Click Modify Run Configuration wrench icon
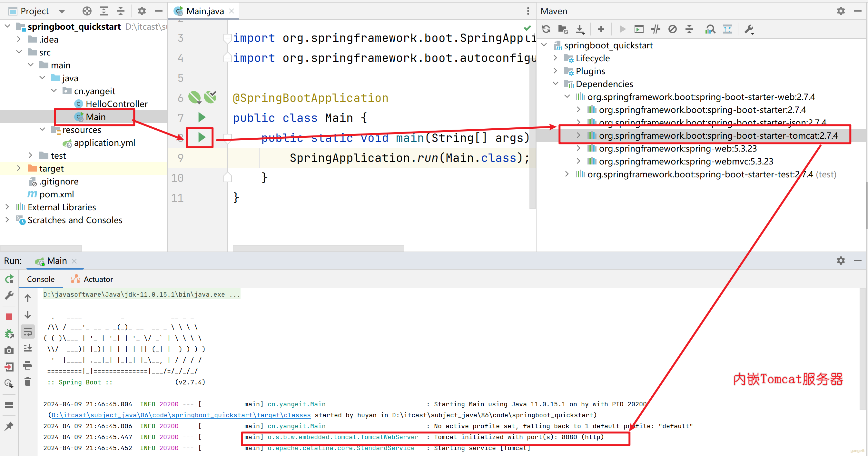868x456 pixels. pos(9,296)
